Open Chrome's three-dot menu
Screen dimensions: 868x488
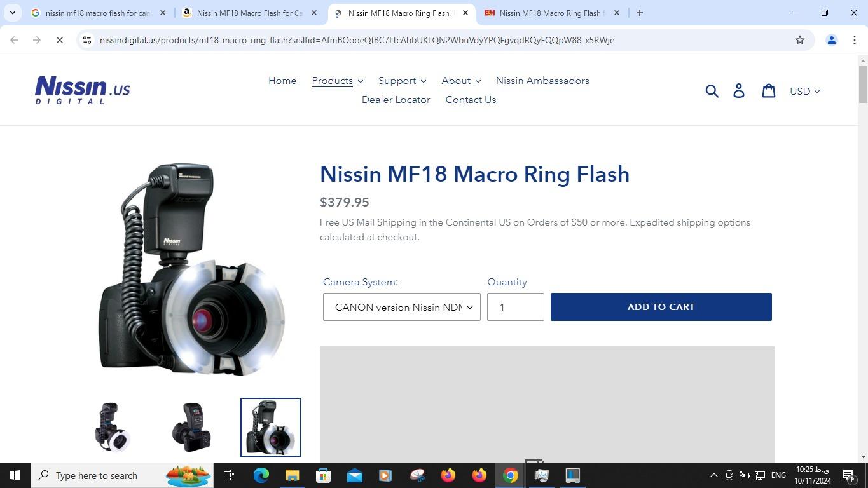click(854, 40)
